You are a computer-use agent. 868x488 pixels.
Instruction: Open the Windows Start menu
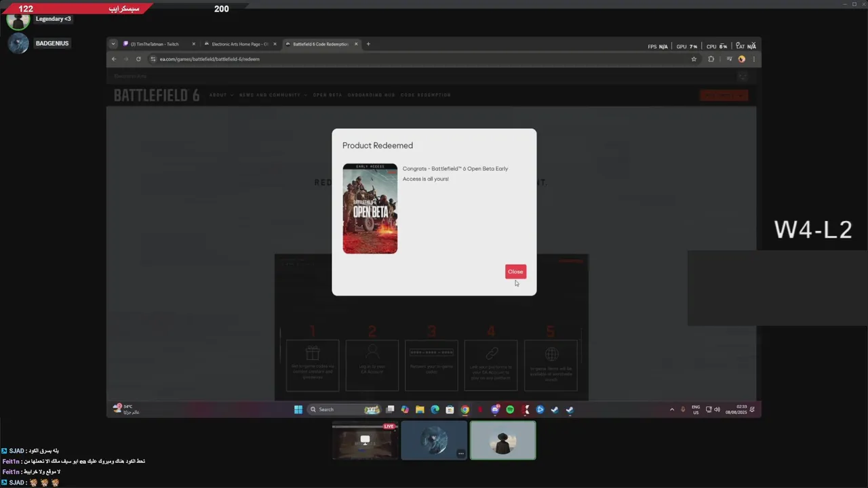[x=298, y=409]
